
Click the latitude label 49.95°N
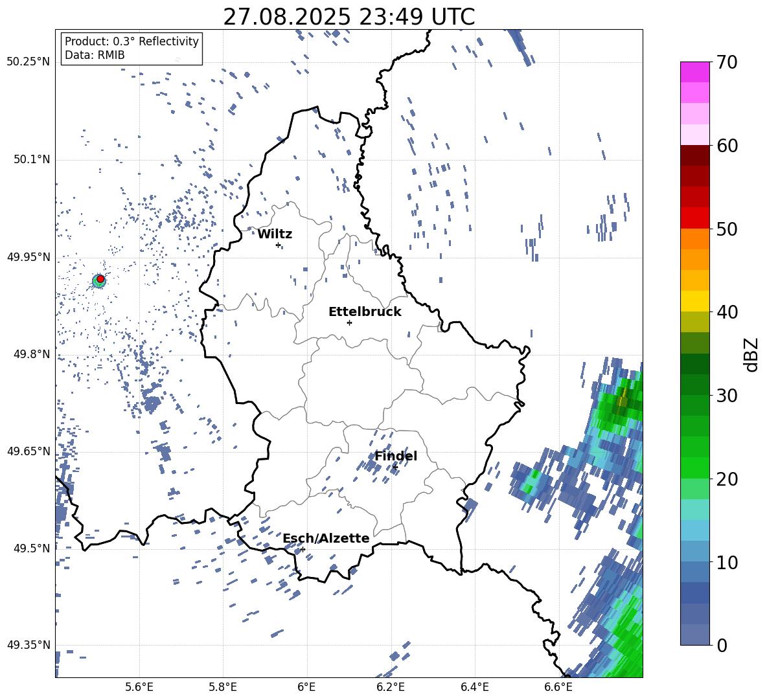(x=29, y=257)
